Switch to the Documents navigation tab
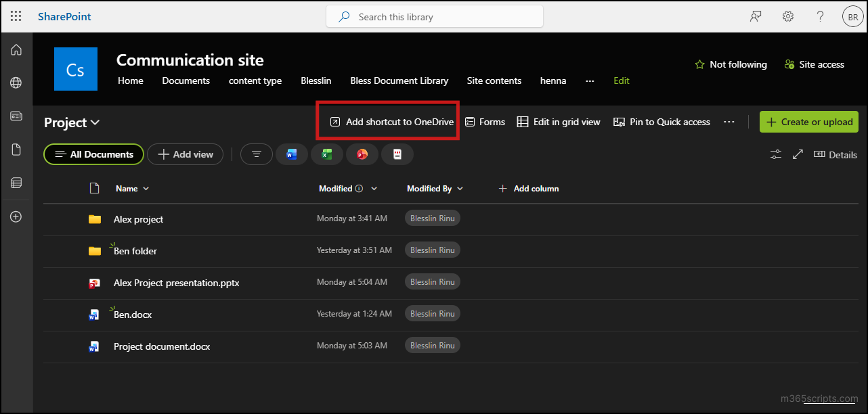The width and height of the screenshot is (868, 414). click(186, 80)
